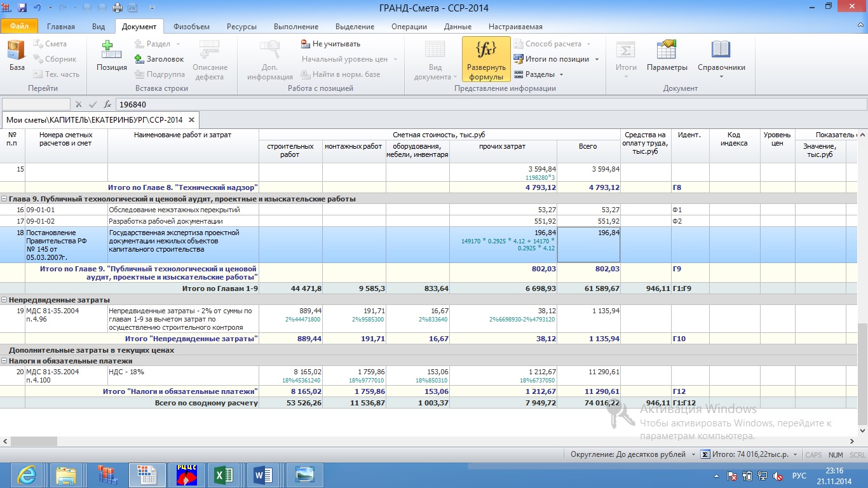Screen dimensions: 868x488
Task: Collapse the Налоги и обязательные платежи section
Action: coord(4,361)
